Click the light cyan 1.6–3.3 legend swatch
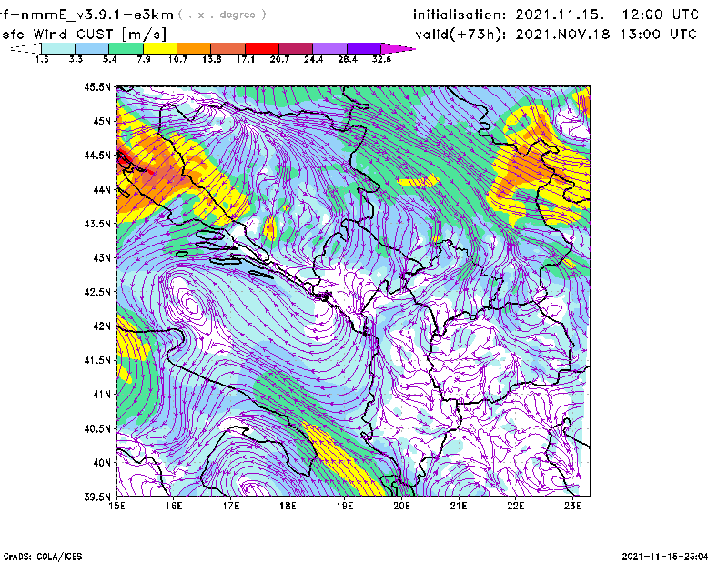This screenshot has width=728, height=562. point(58,48)
